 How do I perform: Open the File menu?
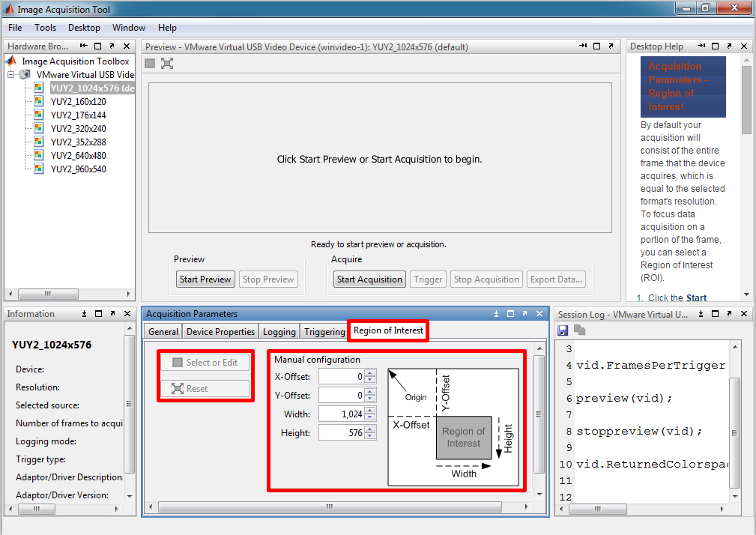click(15, 28)
